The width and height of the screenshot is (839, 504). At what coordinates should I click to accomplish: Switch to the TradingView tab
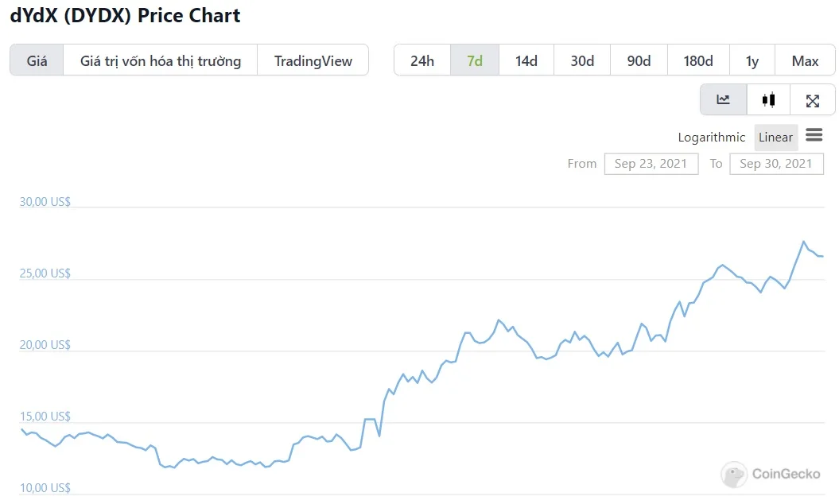tap(313, 60)
